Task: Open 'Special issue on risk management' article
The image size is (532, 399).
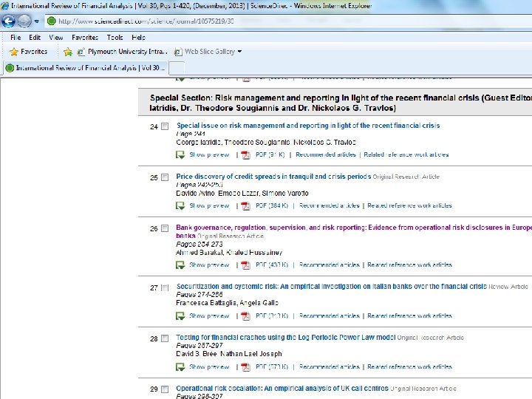Action: point(308,126)
